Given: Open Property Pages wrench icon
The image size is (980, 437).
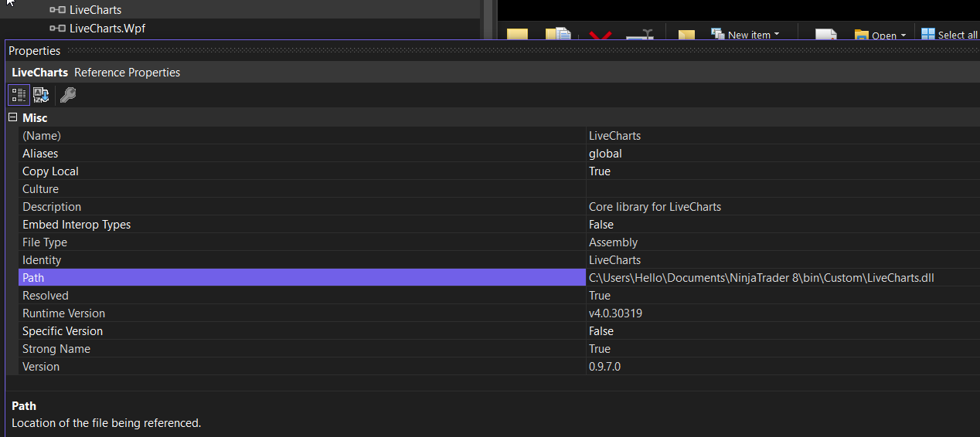Looking at the screenshot, I should [x=68, y=95].
